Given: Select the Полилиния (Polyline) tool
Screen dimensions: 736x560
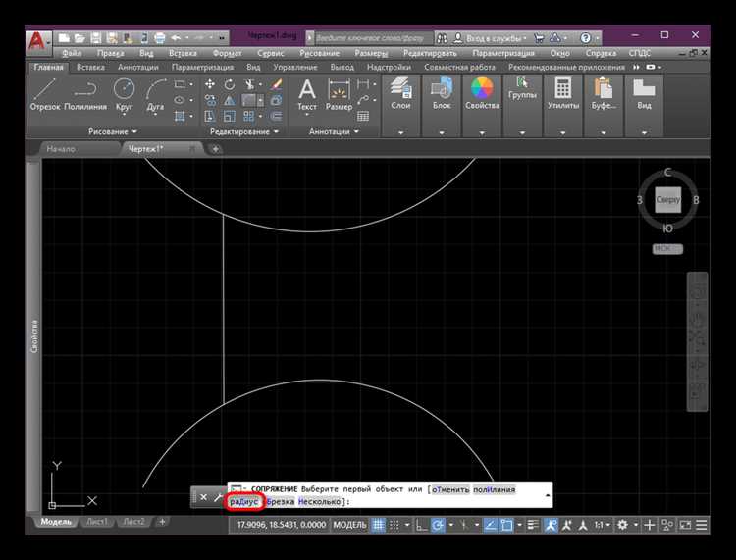Looking at the screenshot, I should click(85, 92).
